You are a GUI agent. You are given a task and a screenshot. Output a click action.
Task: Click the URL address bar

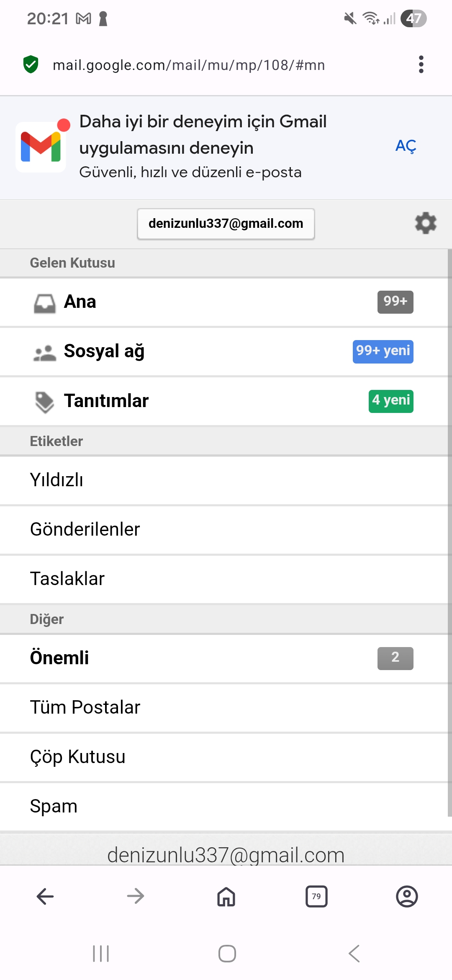(x=189, y=65)
